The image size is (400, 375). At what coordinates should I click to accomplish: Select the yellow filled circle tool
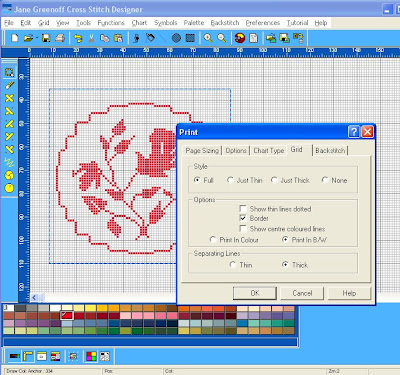coord(9,188)
